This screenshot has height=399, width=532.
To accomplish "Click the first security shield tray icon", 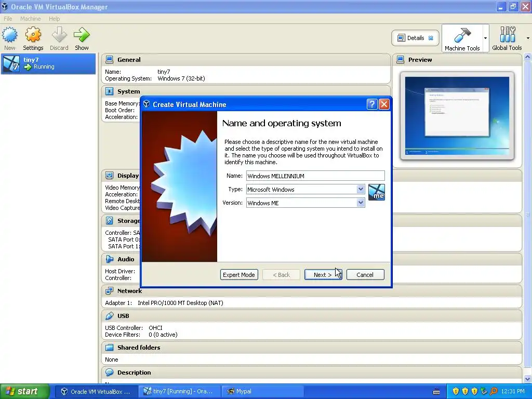I will [456, 391].
